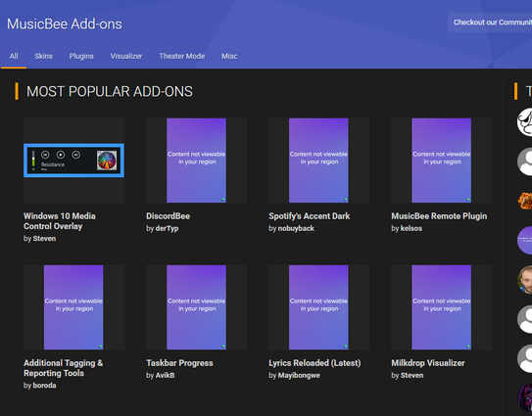Open the Plugins tab

(81, 56)
